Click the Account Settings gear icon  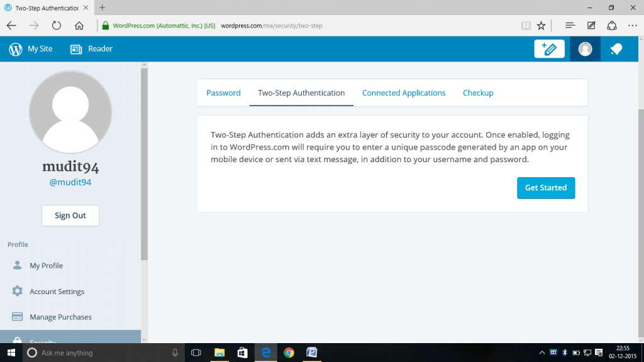pos(17,291)
